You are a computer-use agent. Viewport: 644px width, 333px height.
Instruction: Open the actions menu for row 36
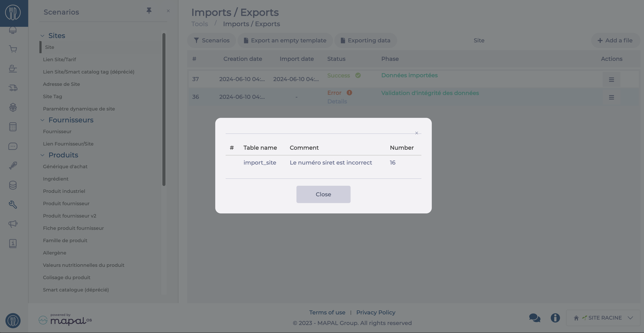point(612,97)
